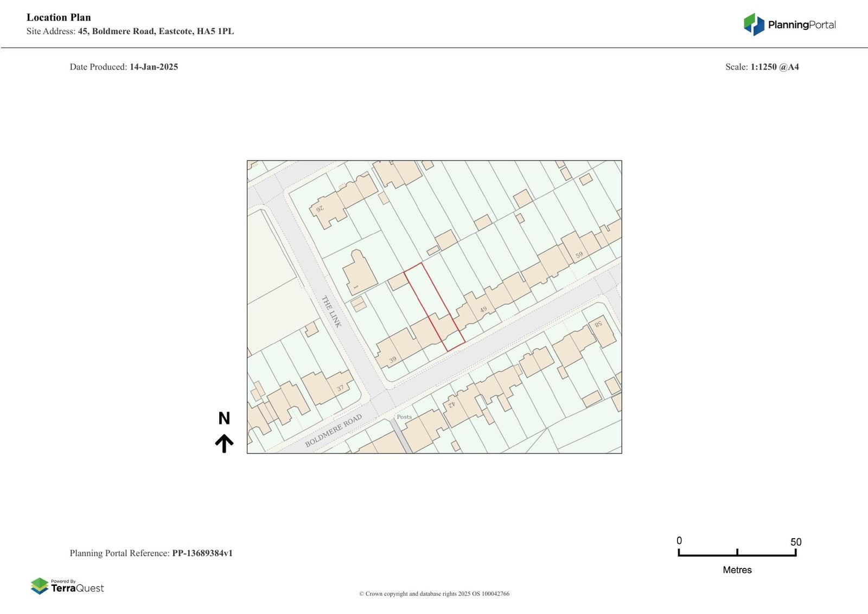Click the scale bar's 50 metre mark
This screenshot has width=868, height=614.
[795, 552]
